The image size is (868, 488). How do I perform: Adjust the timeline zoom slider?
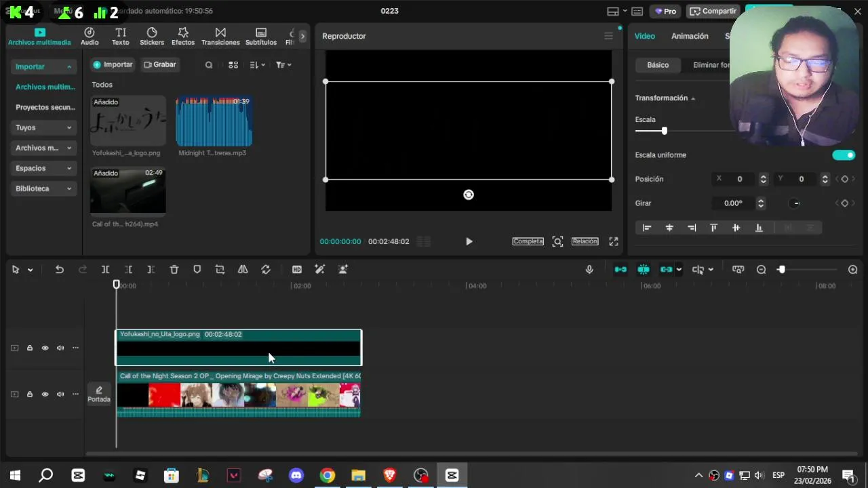[781, 270]
